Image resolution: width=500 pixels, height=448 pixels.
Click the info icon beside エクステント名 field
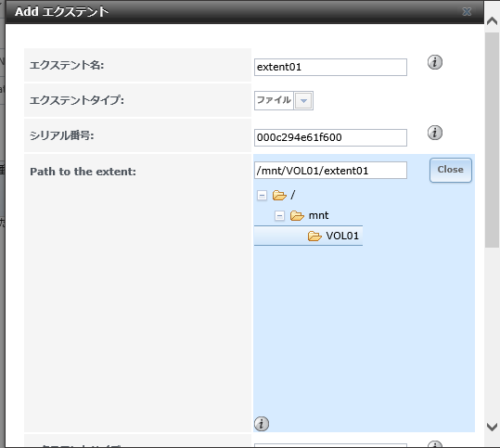(435, 62)
